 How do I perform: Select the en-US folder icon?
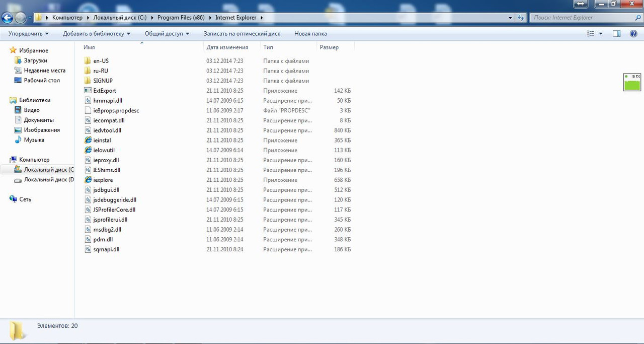pyautogui.click(x=88, y=61)
